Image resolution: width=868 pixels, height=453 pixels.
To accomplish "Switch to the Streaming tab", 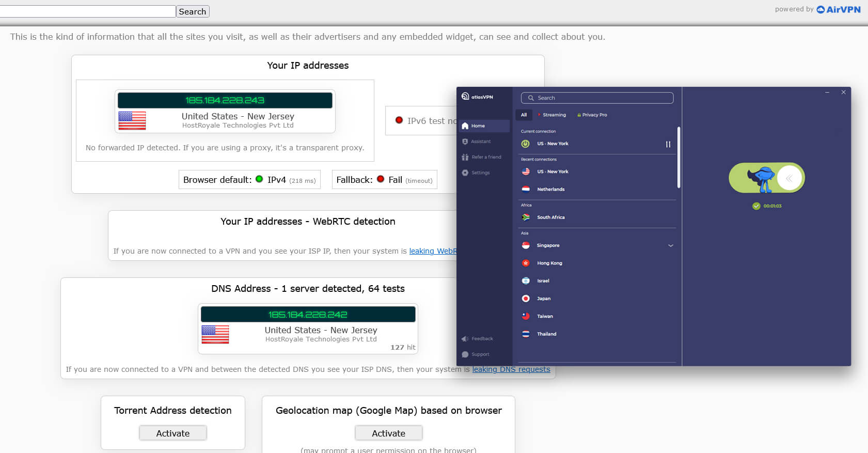I will click(x=551, y=115).
